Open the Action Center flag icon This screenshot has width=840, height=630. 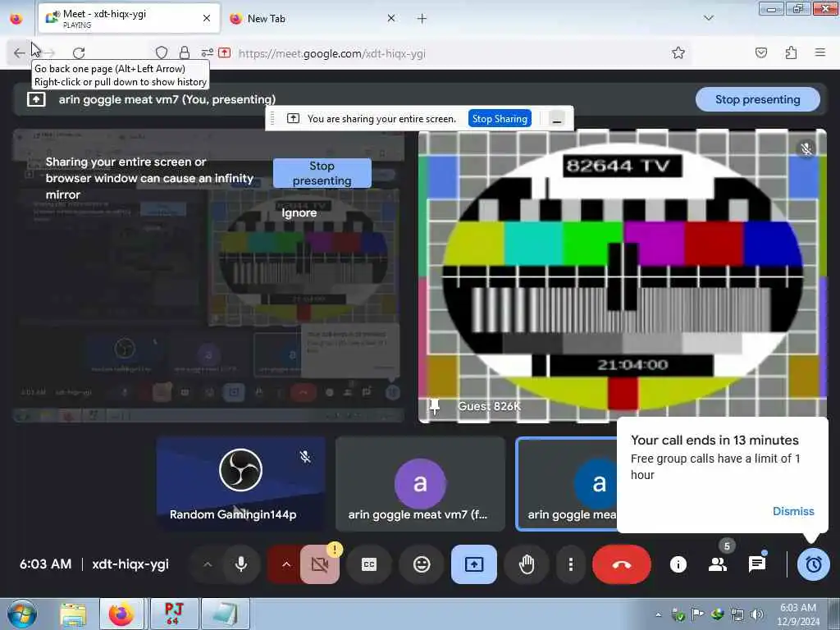(697, 615)
